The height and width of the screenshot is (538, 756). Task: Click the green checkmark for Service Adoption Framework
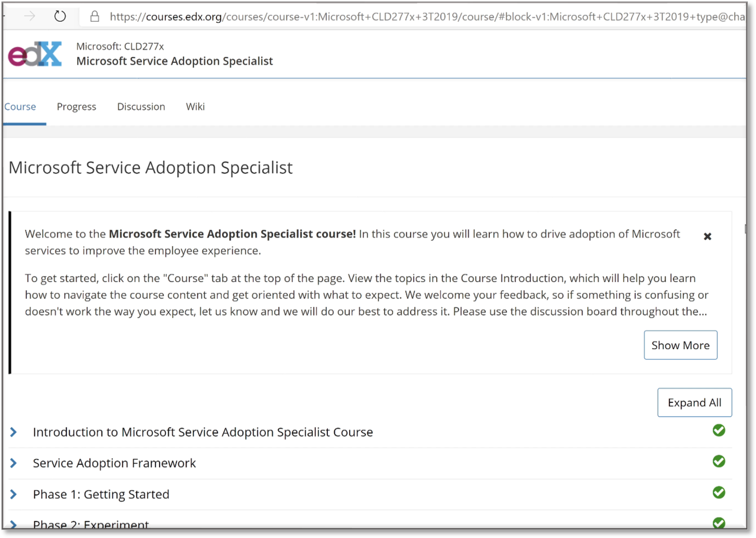click(719, 461)
